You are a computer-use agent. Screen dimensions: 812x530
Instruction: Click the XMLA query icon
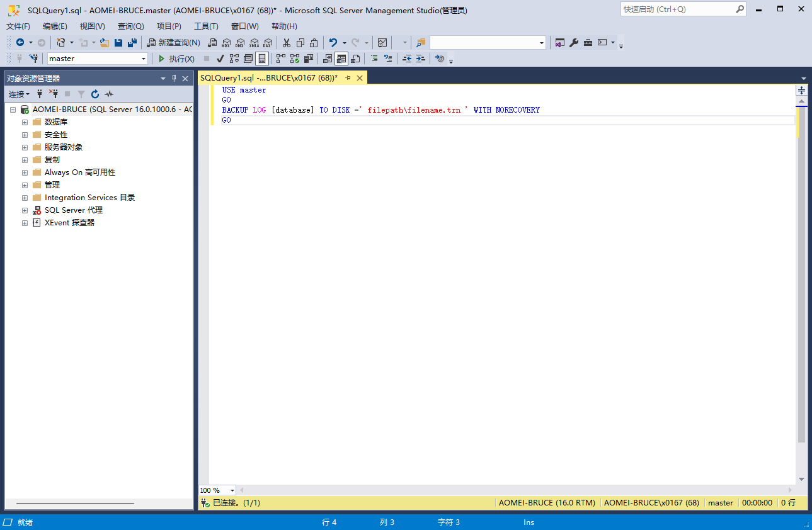click(254, 43)
